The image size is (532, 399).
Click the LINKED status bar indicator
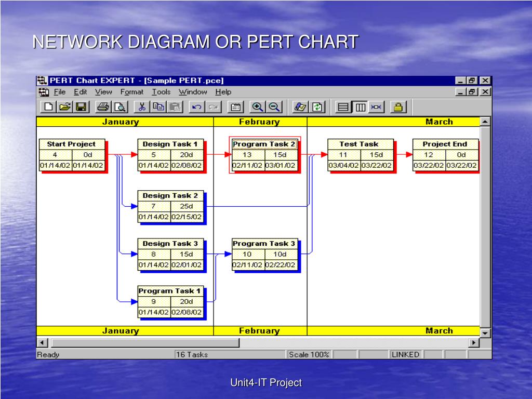pyautogui.click(x=405, y=354)
